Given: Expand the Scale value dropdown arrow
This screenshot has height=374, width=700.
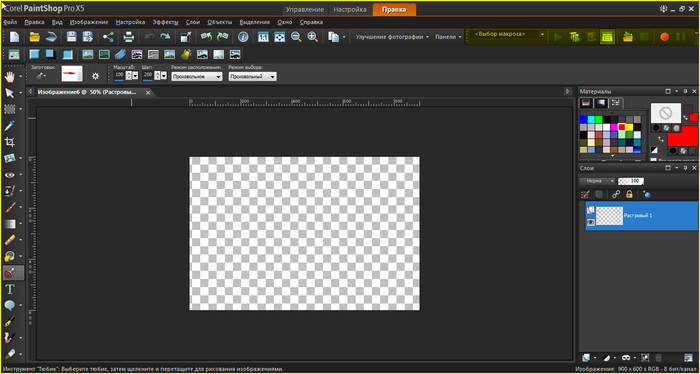Looking at the screenshot, I should [135, 76].
